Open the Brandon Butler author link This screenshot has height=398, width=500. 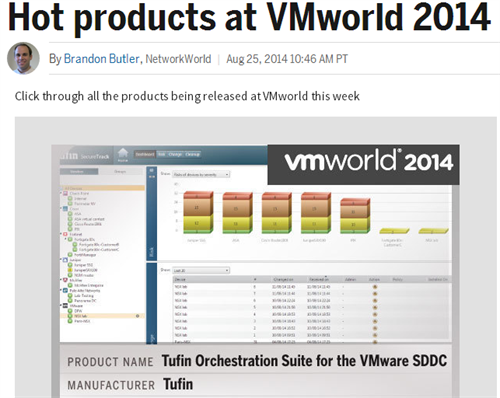click(x=102, y=59)
